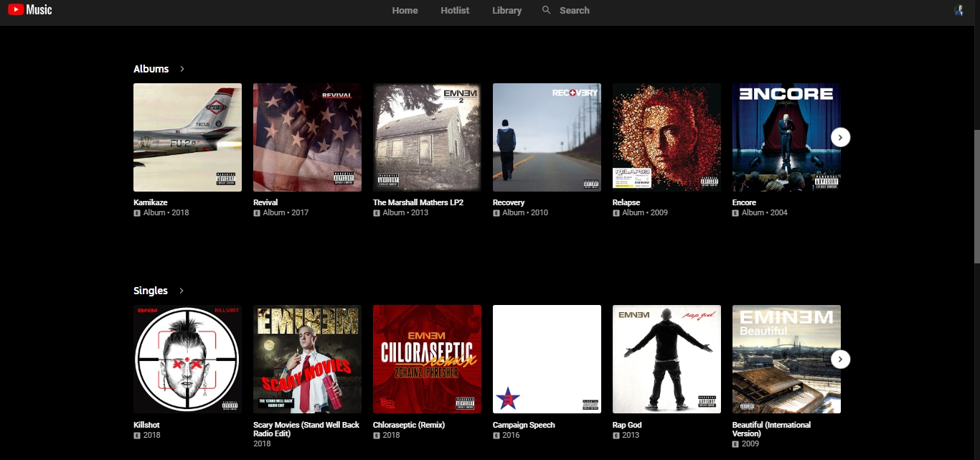Expand the Singles section chevron
This screenshot has height=460, width=980.
[182, 291]
